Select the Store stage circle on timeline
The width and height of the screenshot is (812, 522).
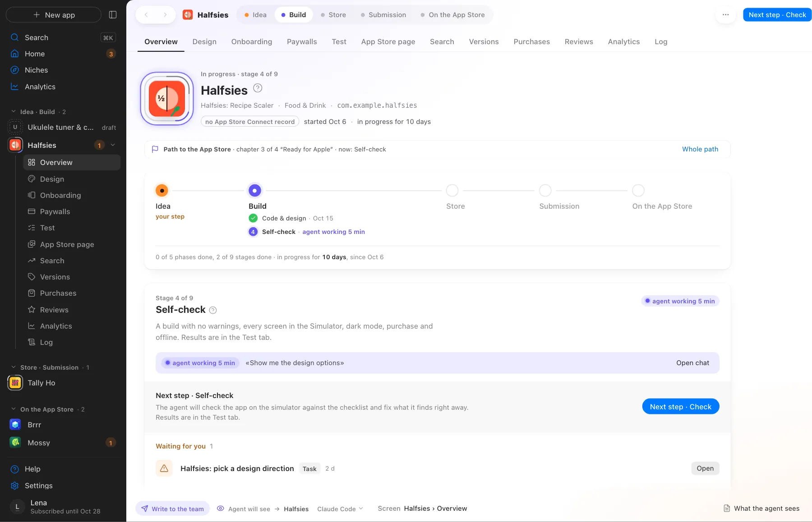pos(452,191)
